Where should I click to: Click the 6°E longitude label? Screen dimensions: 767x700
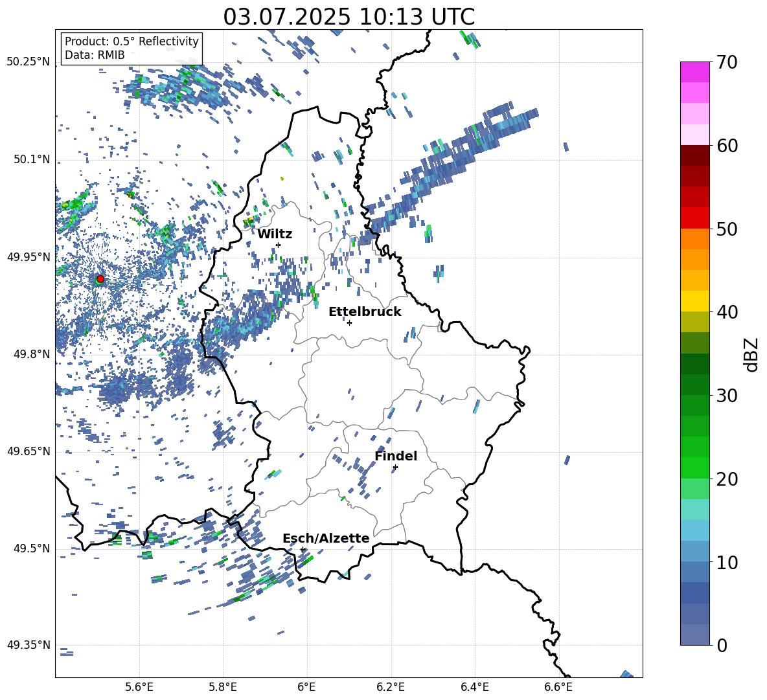coord(306,687)
